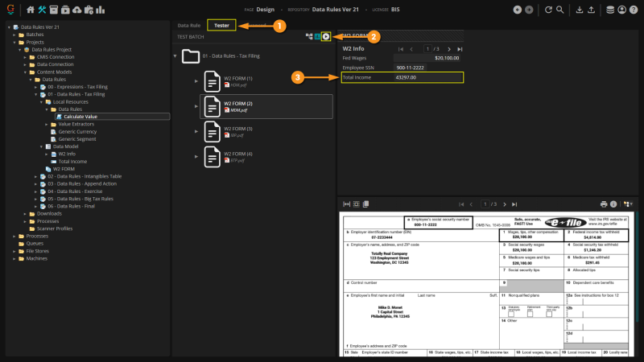
Task: Switch to the Tester tab
Action: 221,26
